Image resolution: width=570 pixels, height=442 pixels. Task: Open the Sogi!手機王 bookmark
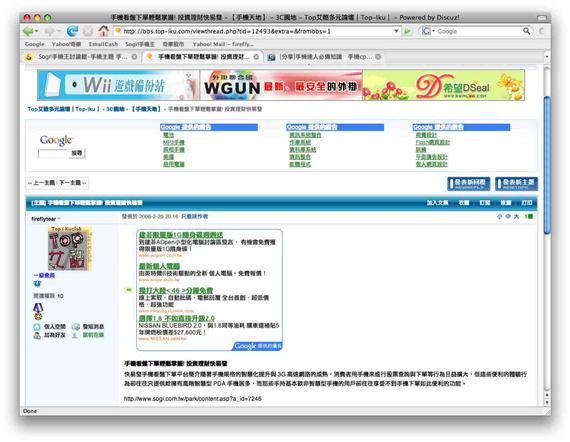tap(140, 44)
